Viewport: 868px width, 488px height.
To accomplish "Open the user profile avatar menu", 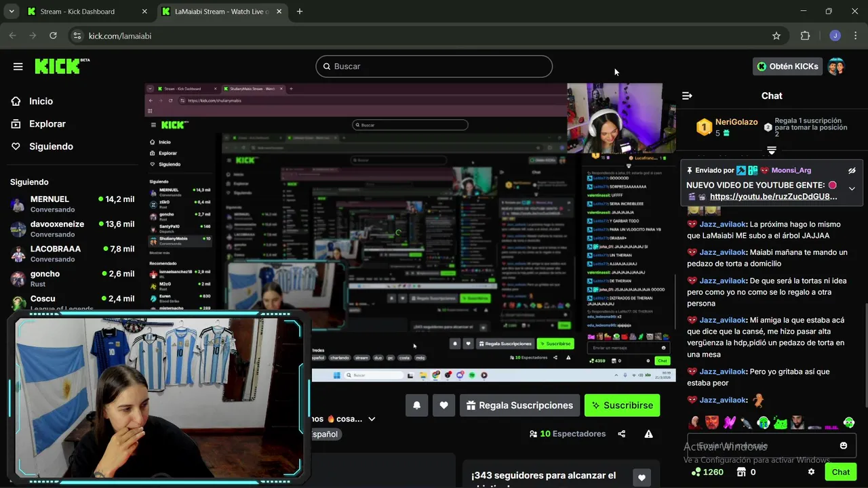I will (x=836, y=66).
